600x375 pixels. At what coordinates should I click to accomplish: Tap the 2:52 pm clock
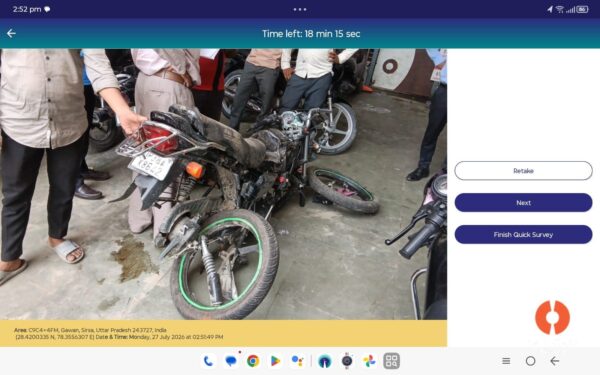coord(27,9)
